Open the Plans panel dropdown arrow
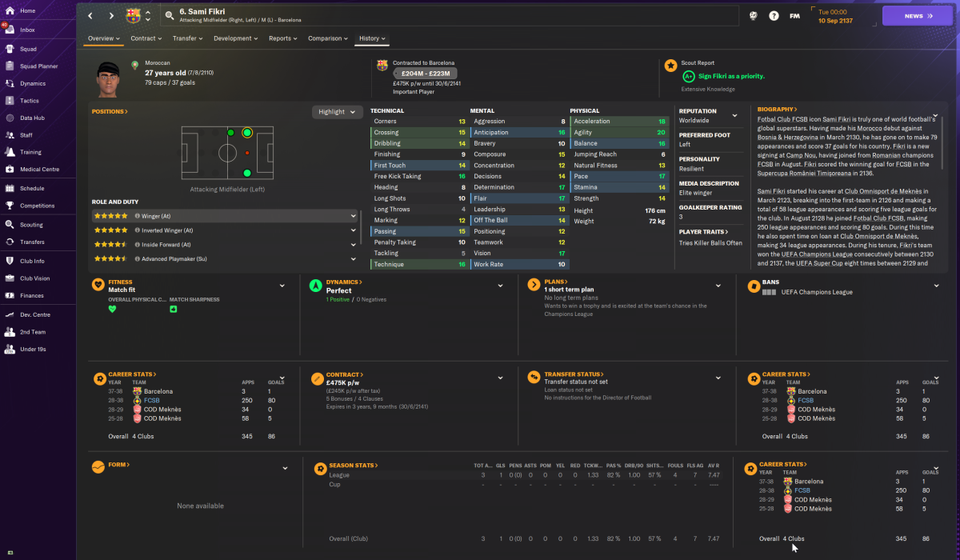This screenshot has height=560, width=960. (718, 286)
